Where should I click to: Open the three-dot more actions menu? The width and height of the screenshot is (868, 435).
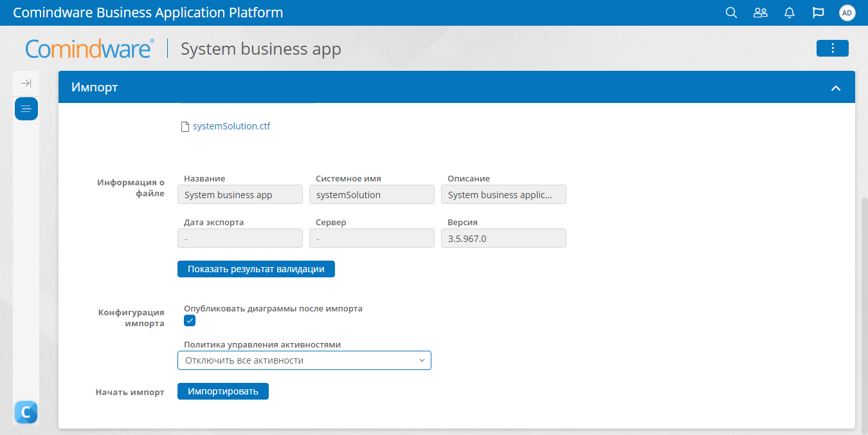[833, 48]
